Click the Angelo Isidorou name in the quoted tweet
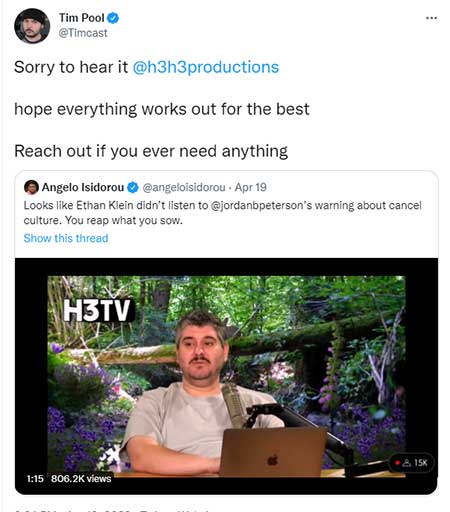Image resolution: width=450 pixels, height=512 pixels. click(x=83, y=187)
